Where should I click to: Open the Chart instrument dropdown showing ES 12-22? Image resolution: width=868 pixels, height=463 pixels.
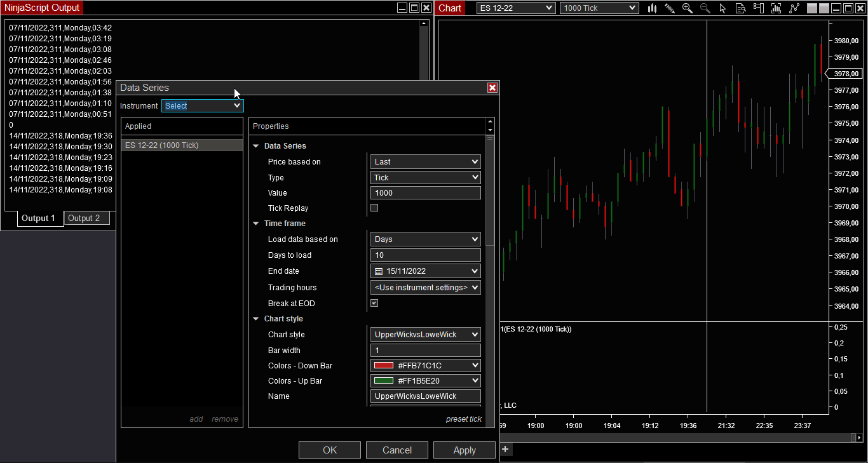pos(516,8)
